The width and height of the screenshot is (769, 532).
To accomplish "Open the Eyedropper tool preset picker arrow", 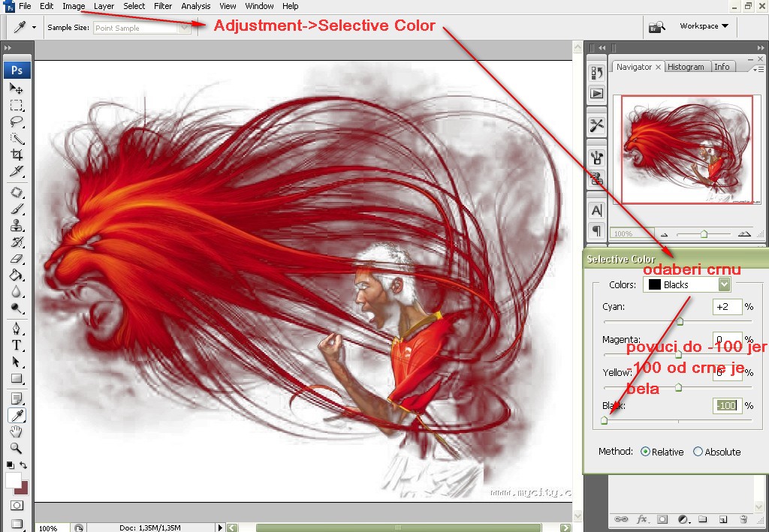I will 34,28.
